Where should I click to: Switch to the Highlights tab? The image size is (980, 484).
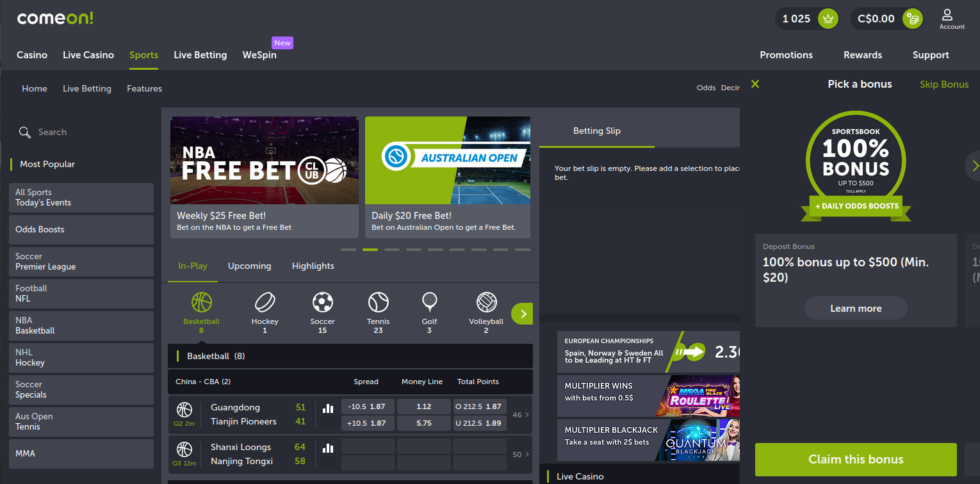(313, 266)
